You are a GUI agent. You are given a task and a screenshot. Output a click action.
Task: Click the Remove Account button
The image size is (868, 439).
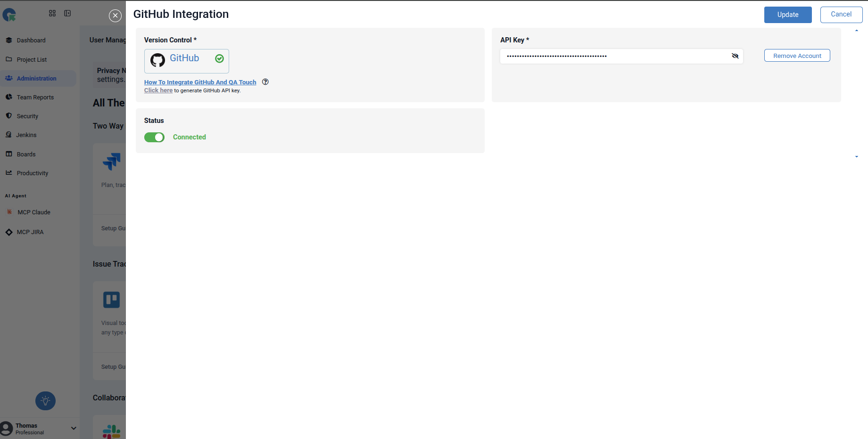click(x=797, y=56)
